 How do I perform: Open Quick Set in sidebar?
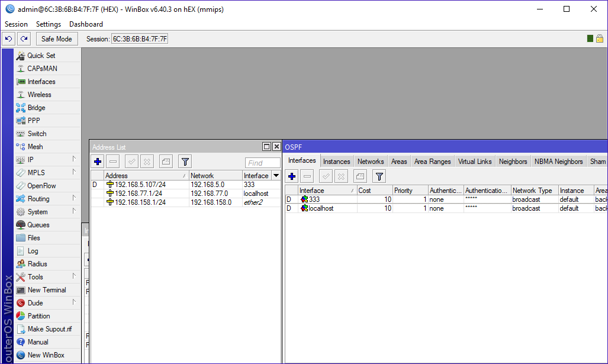point(47,56)
